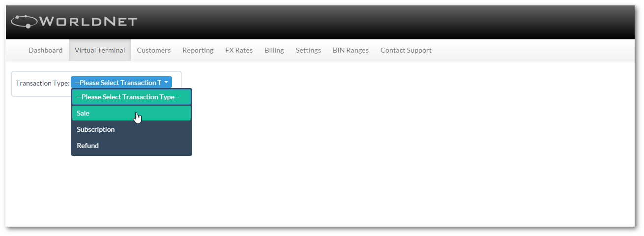Open the Dashboard tab

tap(45, 50)
